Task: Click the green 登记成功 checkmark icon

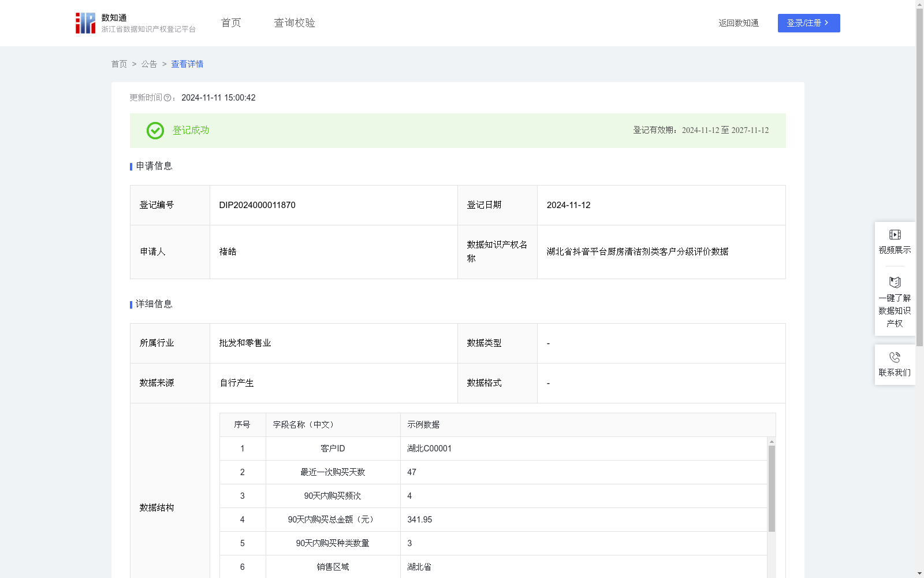Action: 154,131
